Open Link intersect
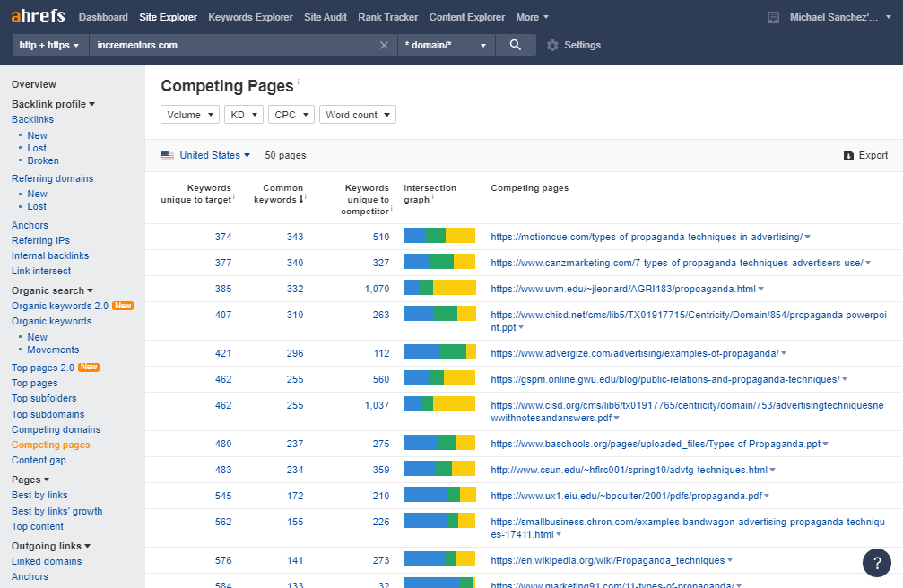 41,272
